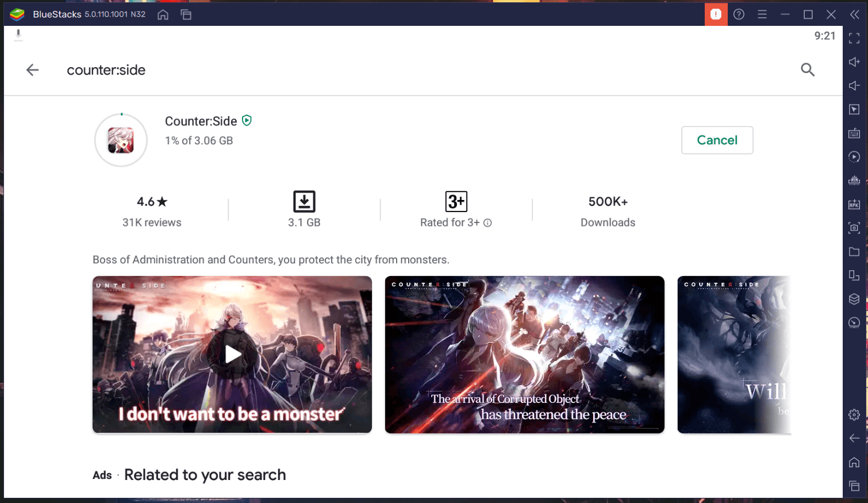Click the Counter:Side app icon
This screenshot has height=503, width=868.
point(121,140)
